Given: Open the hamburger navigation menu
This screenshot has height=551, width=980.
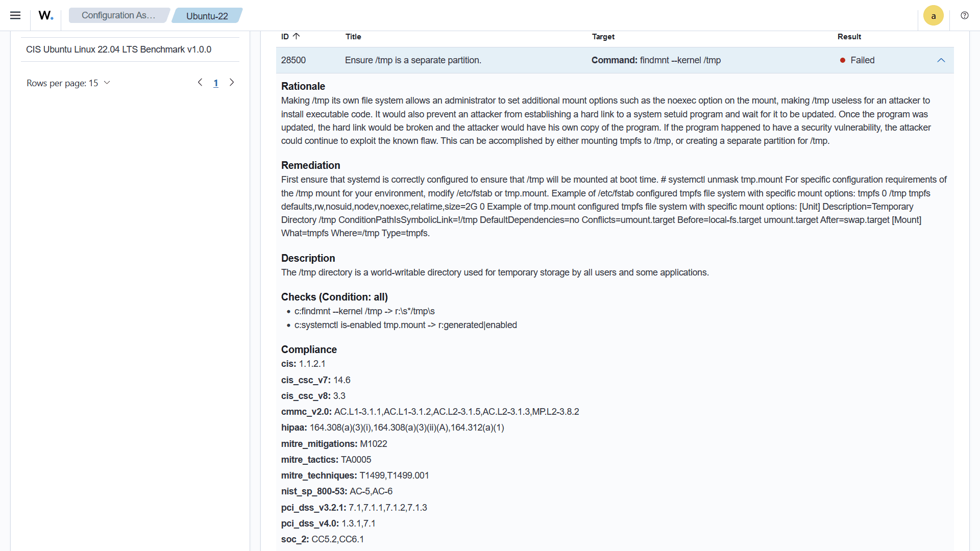Looking at the screenshot, I should coord(15,15).
